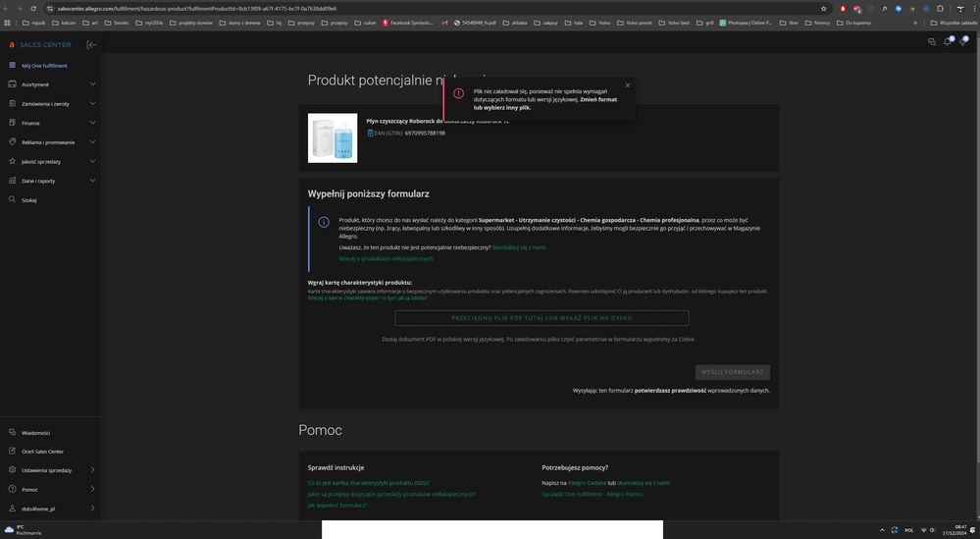
Task: Open Wiadomości in the sidebar
Action: 35,433
